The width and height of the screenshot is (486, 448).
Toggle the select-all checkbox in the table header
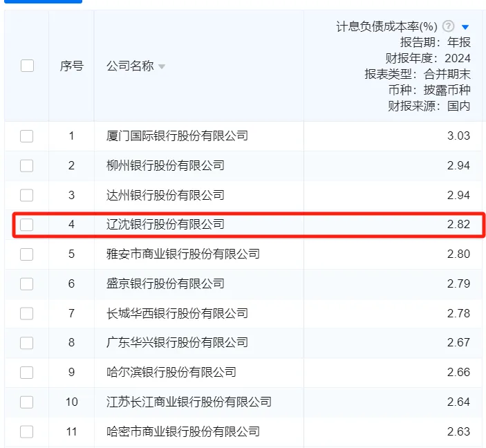27,66
